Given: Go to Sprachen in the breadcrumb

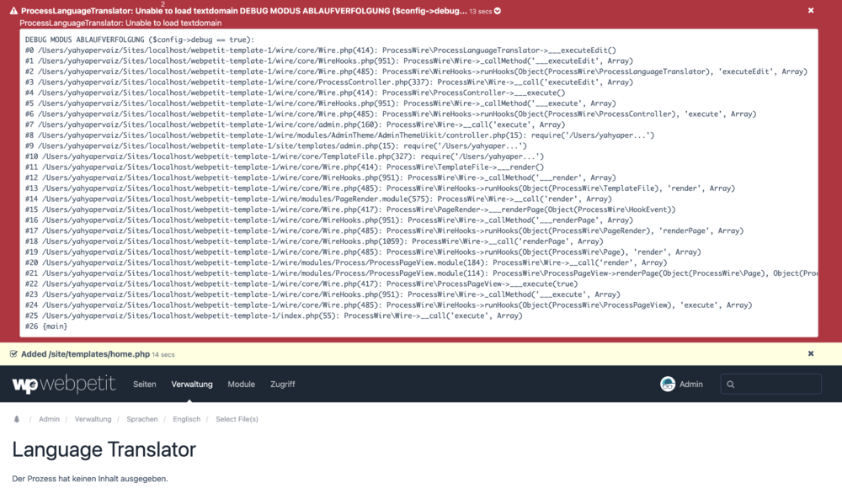Looking at the screenshot, I should pos(142,419).
